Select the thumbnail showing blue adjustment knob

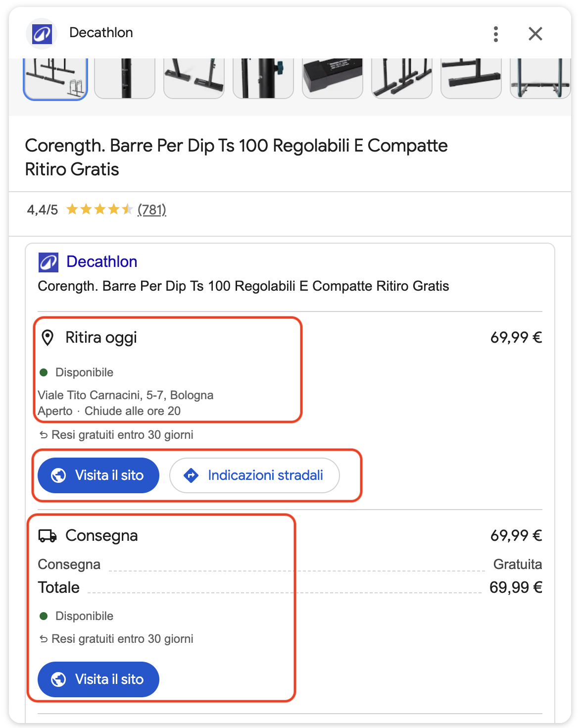263,79
